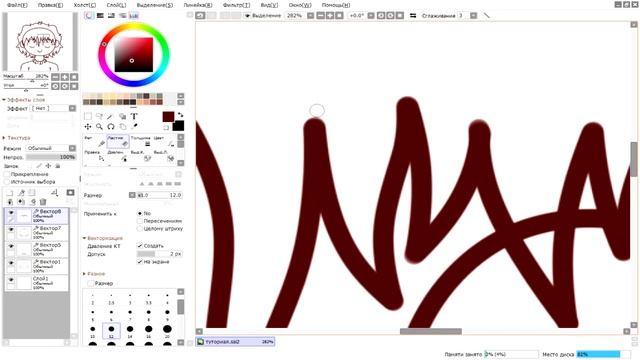Select the Пересечениям apply-to option

[x=140, y=221]
